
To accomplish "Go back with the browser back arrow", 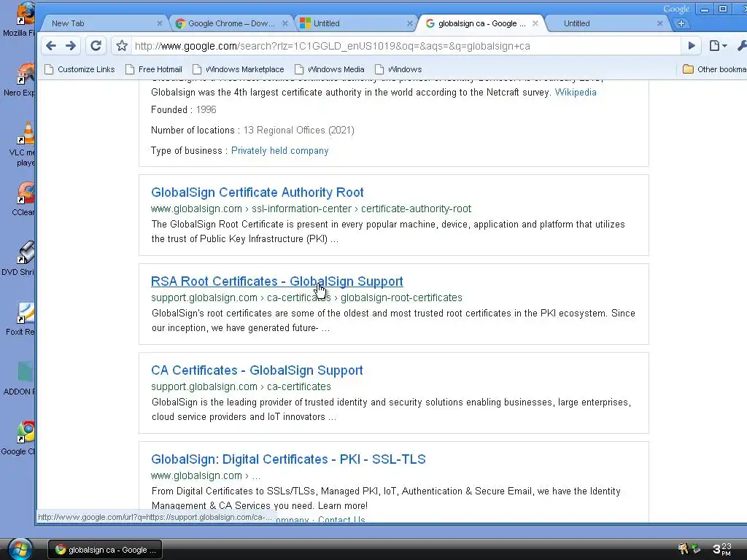I will 51,46.
